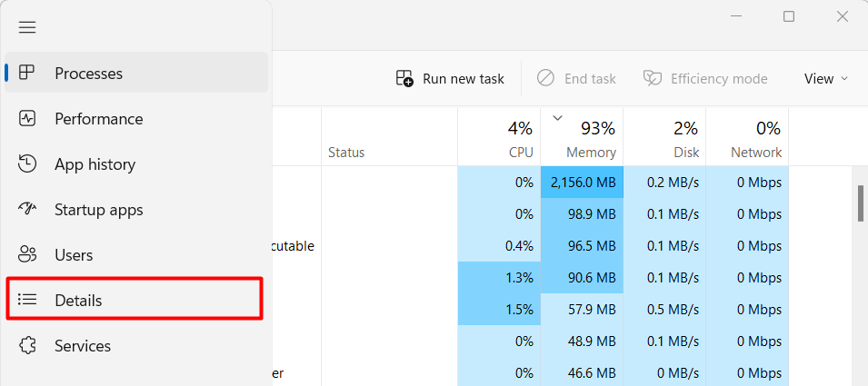The height and width of the screenshot is (386, 868).
Task: Click the Startup apps gauge icon
Action: coord(27,210)
